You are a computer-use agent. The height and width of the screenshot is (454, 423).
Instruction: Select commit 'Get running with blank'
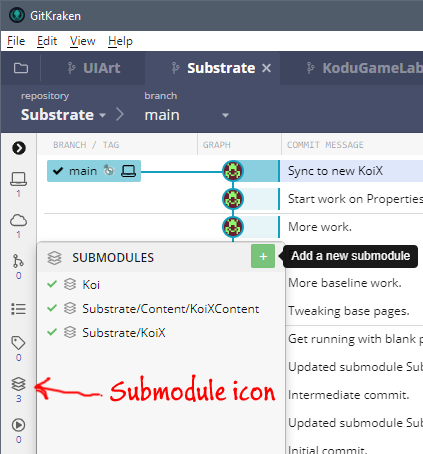355,339
